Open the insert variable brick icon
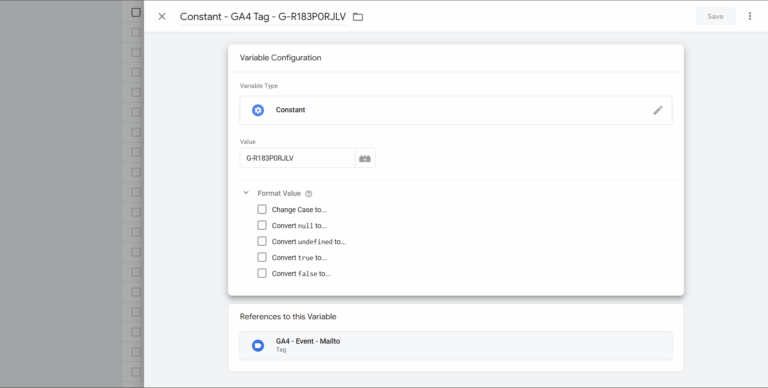This screenshot has height=388, width=768. (x=365, y=158)
